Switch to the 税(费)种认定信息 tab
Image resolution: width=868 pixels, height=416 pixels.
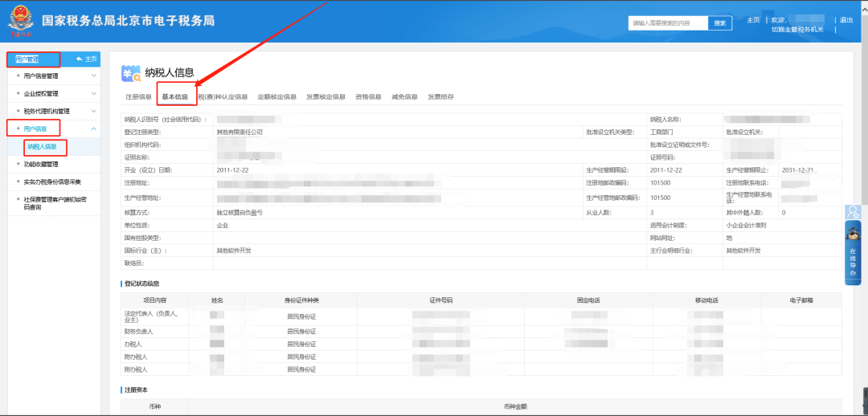[223, 97]
